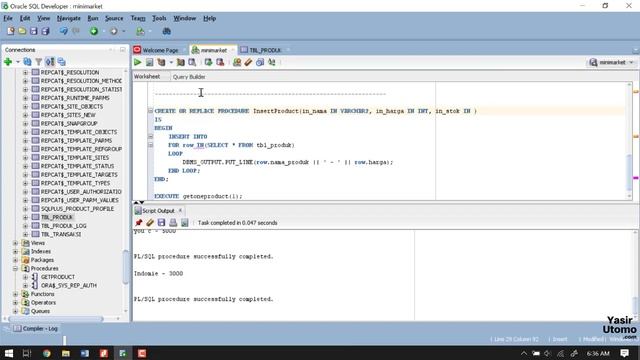This screenshot has width=640, height=360.
Task: Click the Find Database Object binoculars icon
Action: pyautogui.click(x=167, y=31)
